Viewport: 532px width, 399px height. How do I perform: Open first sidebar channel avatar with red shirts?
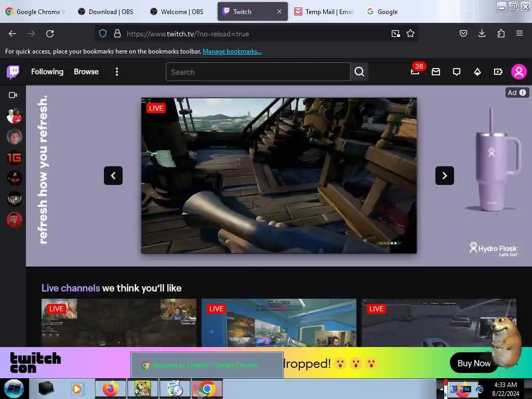coord(14,116)
